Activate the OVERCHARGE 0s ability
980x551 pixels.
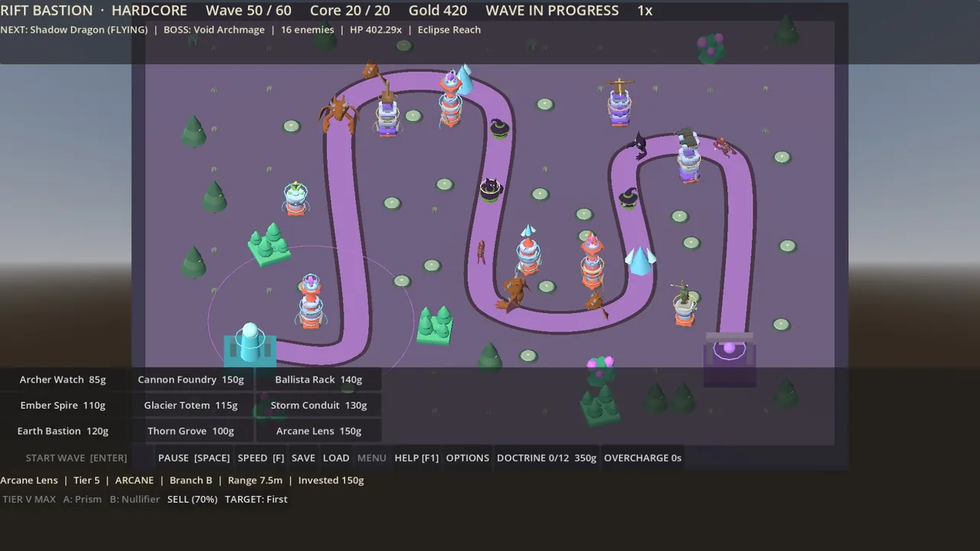pos(642,458)
